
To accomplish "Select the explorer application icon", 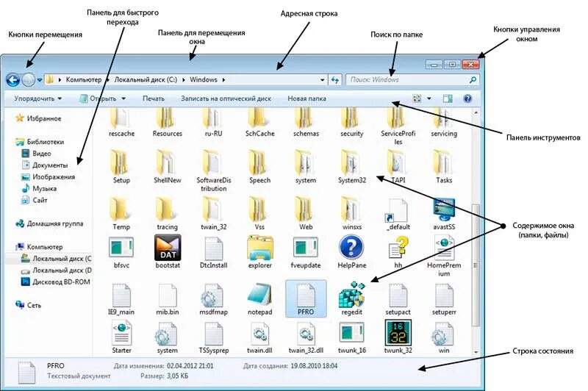I will 259,252.
